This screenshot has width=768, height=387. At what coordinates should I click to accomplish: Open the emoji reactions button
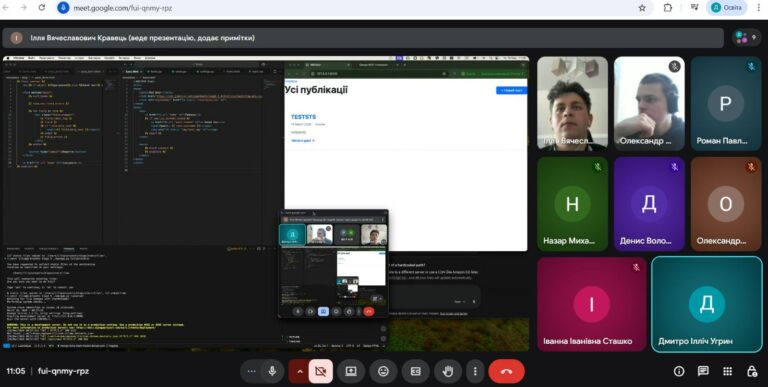[384, 371]
